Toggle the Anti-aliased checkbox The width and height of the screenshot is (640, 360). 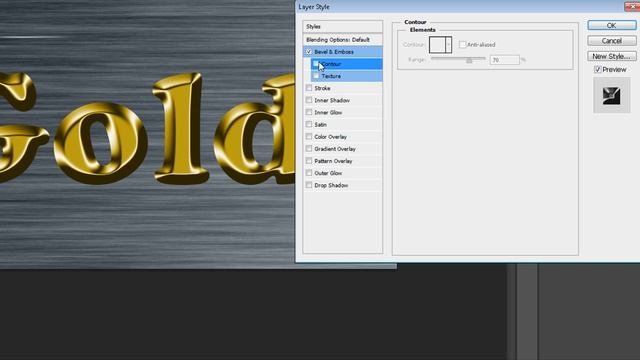pyautogui.click(x=462, y=44)
